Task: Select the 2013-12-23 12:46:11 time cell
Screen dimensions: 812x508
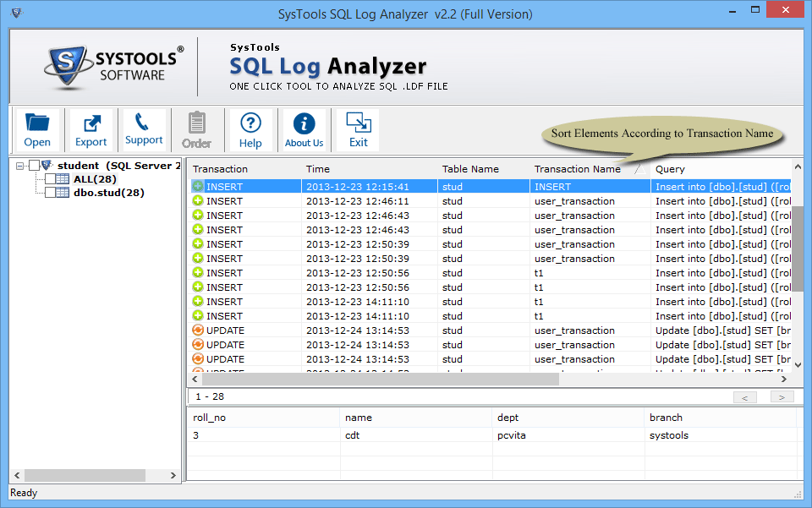Action: pos(370,200)
